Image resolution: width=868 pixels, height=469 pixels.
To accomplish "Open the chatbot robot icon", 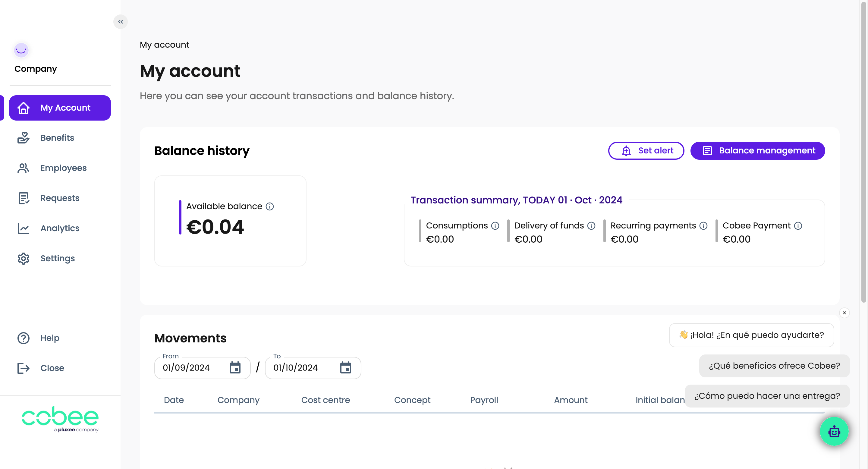I will pos(834,431).
